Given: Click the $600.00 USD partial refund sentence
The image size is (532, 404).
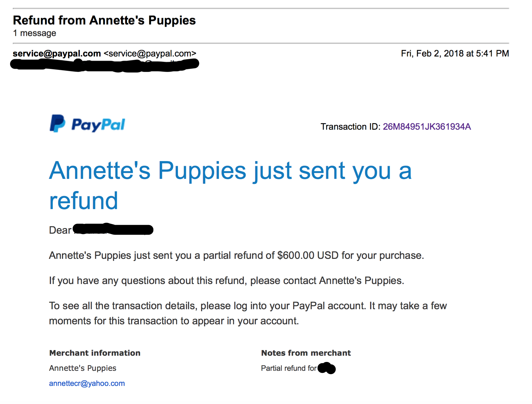Looking at the screenshot, I should (236, 255).
